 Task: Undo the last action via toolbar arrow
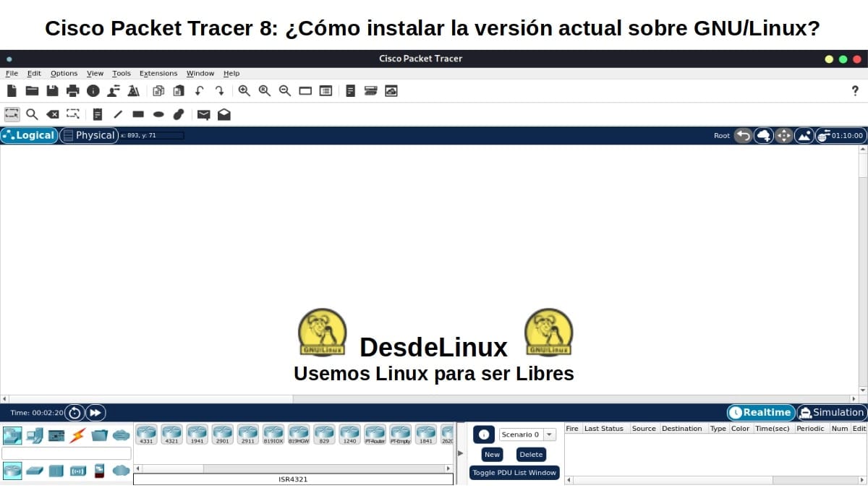click(199, 90)
